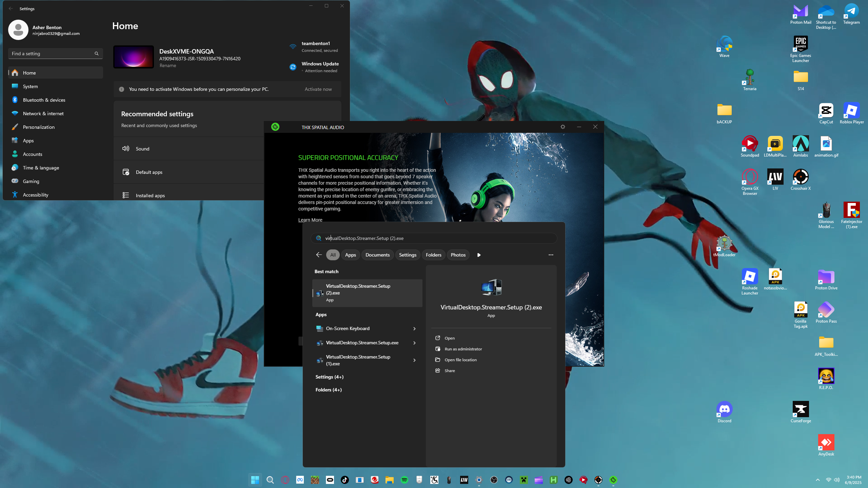This screenshot has height=488, width=868.
Task: Click Activate now for Windows
Action: point(318,89)
